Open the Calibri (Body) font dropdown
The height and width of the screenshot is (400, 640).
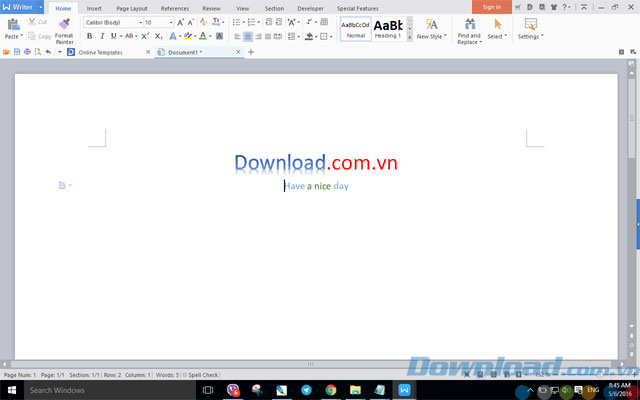(140, 22)
